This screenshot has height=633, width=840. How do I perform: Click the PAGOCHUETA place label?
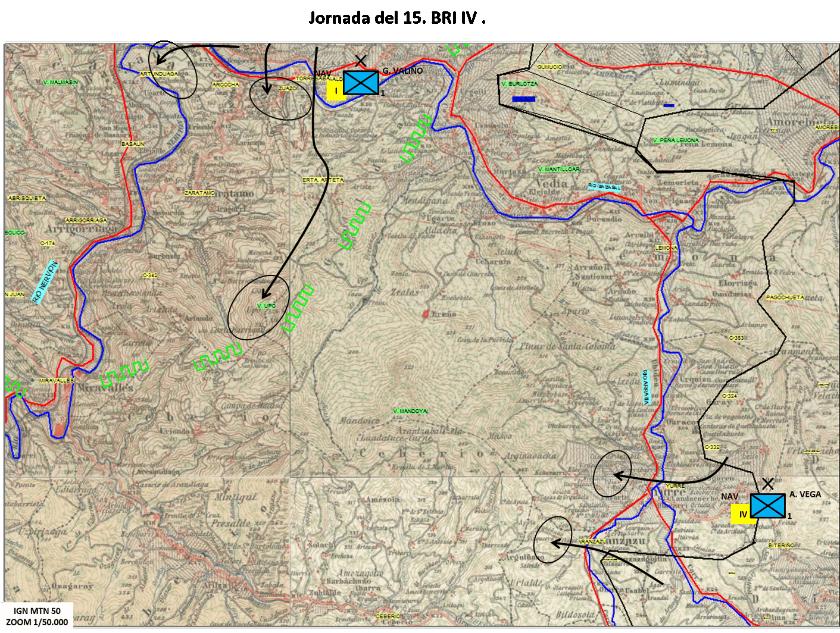tap(785, 297)
